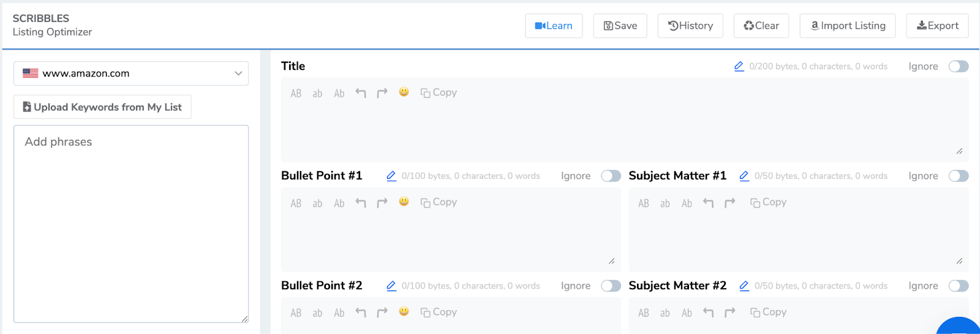Screen dimensions: 980x334
Task: Redo in Subject Matter #2 toolbar
Action: [730, 313]
